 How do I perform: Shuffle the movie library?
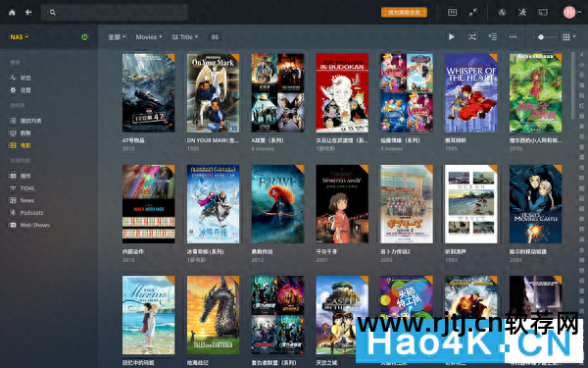pos(472,37)
